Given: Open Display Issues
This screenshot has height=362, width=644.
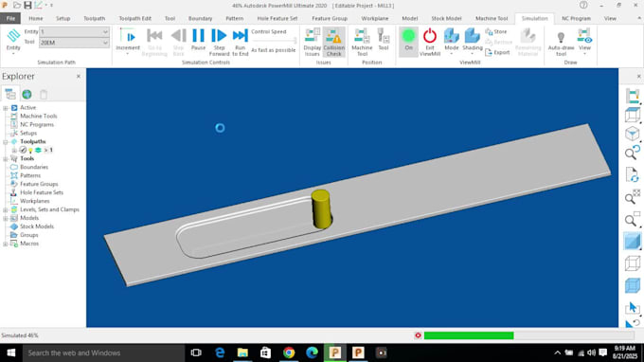Looking at the screenshot, I should [x=313, y=42].
